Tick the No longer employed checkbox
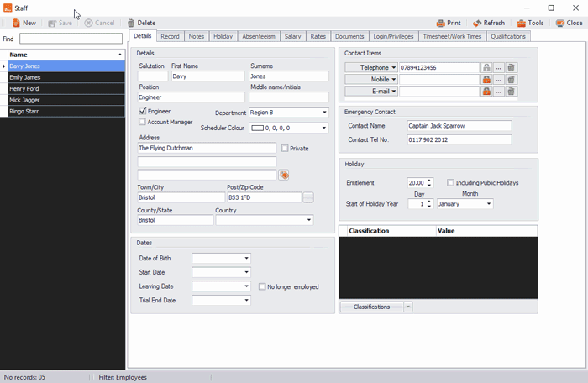The width and height of the screenshot is (588, 383). pyautogui.click(x=263, y=286)
